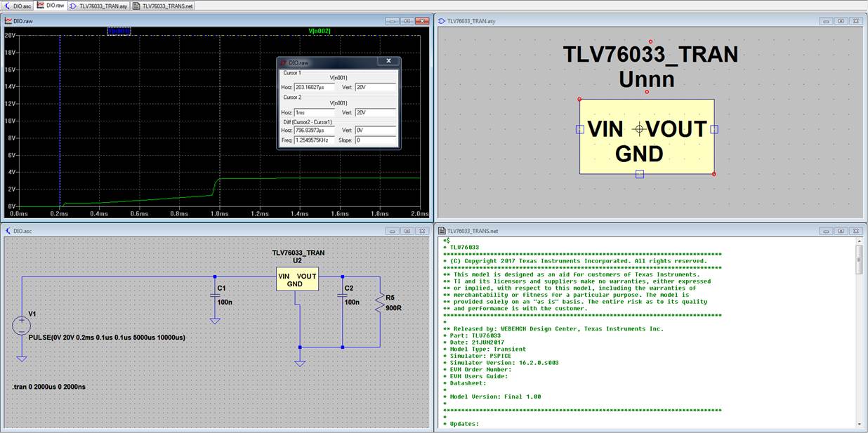
Task: Click the symbol origin crosshair marker
Action: [x=639, y=129]
